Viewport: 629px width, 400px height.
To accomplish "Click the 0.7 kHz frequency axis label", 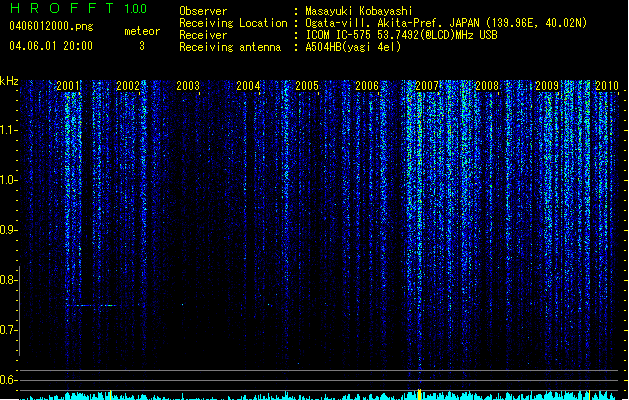I will pos(8,330).
